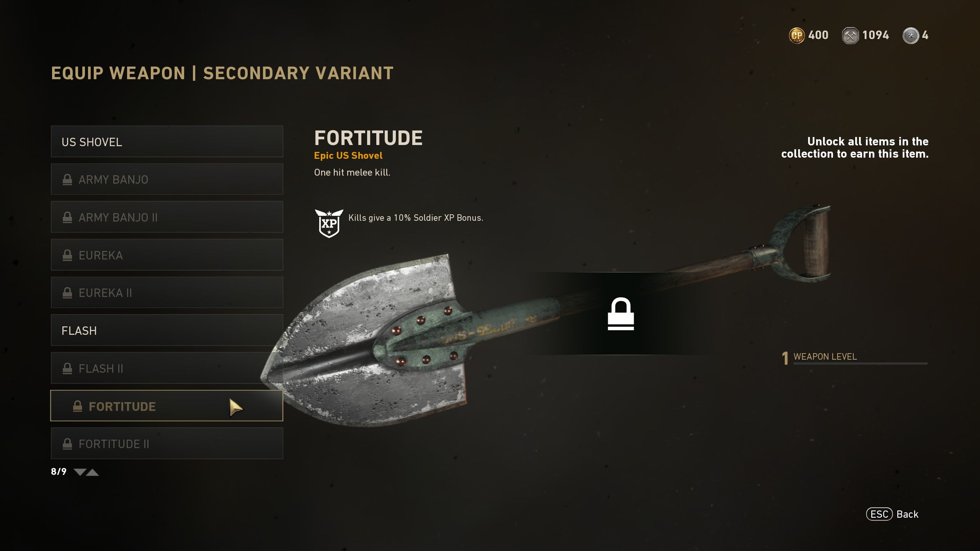Click the large lock icon over the shovel
The height and width of the screenshot is (551, 980).
point(621,314)
